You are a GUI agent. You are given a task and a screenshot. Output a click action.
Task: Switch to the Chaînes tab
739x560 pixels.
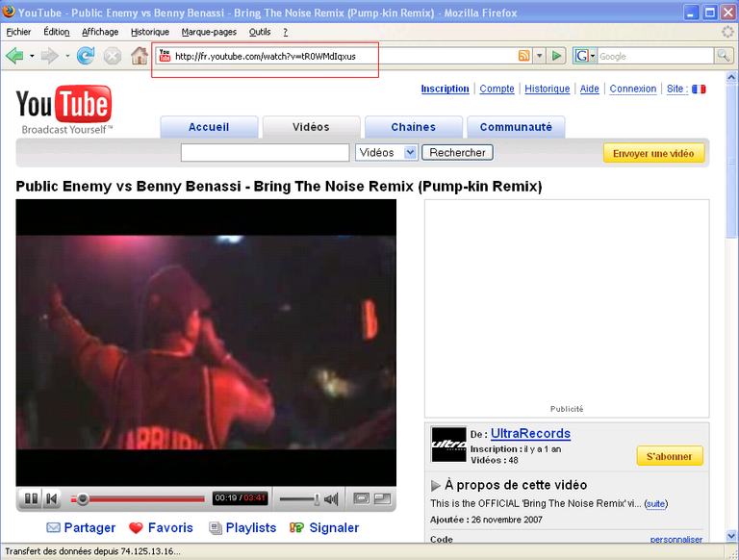pos(414,127)
